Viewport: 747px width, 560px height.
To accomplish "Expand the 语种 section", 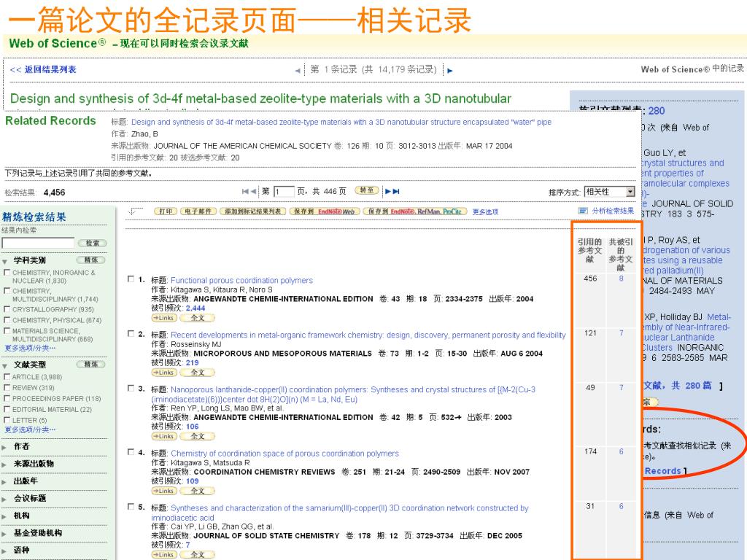I will click(x=4, y=551).
